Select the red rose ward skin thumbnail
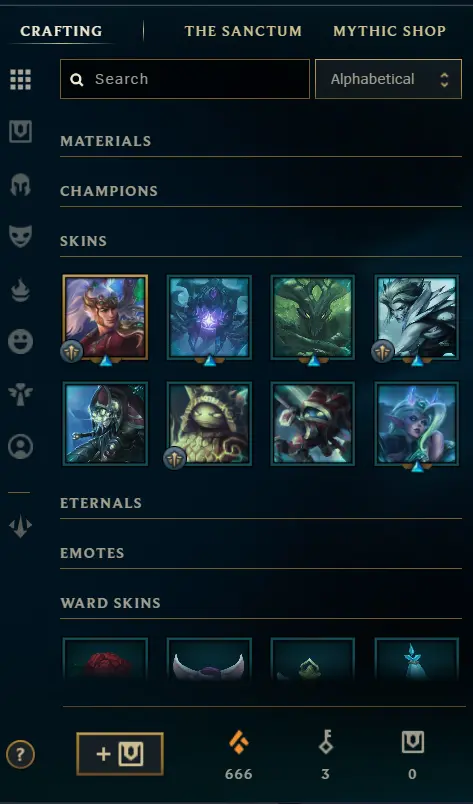The height and width of the screenshot is (804, 473). click(105, 659)
